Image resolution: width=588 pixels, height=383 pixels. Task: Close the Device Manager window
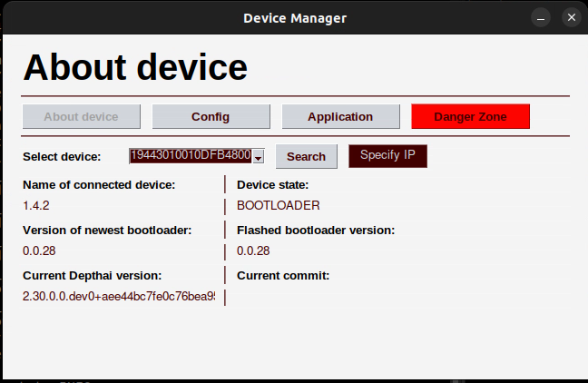point(570,17)
